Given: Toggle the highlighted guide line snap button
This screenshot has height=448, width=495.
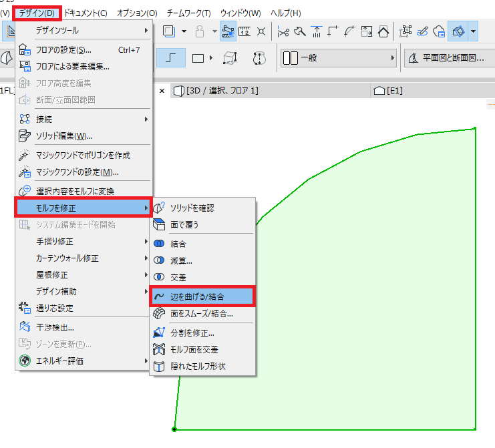Looking at the screenshot, I should tap(228, 31).
